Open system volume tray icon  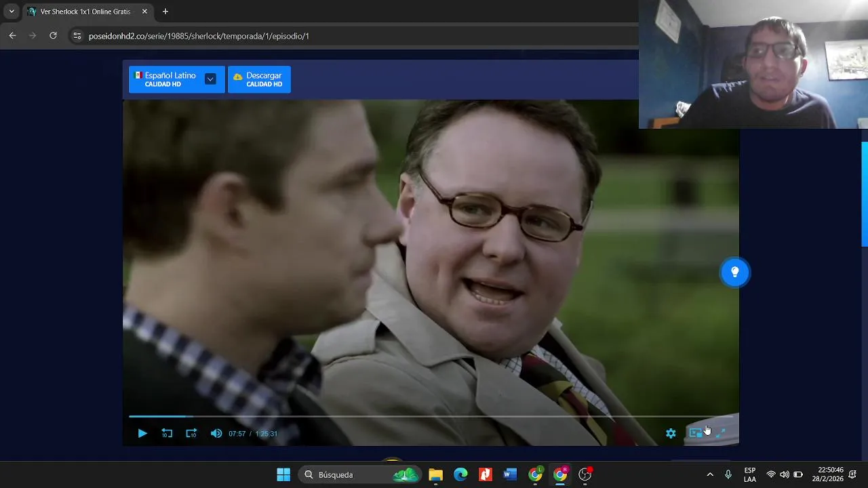pyautogui.click(x=785, y=474)
